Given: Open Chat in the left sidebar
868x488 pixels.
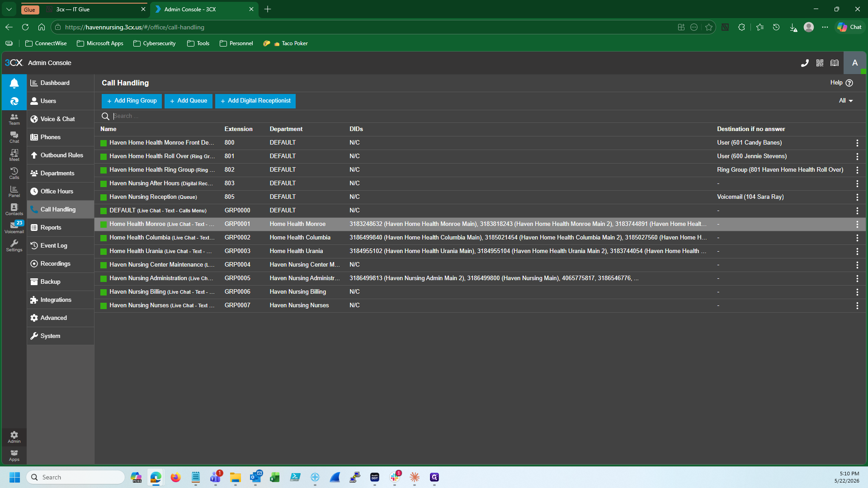Looking at the screenshot, I should tap(14, 137).
